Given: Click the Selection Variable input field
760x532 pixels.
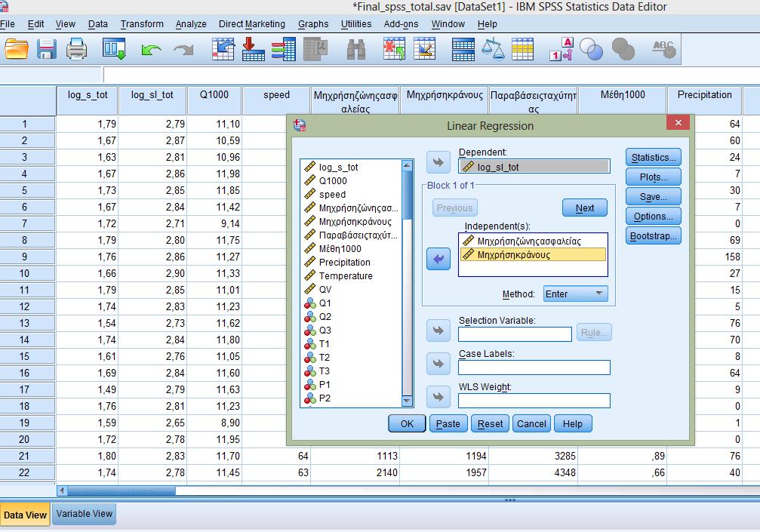Looking at the screenshot, I should (x=515, y=334).
